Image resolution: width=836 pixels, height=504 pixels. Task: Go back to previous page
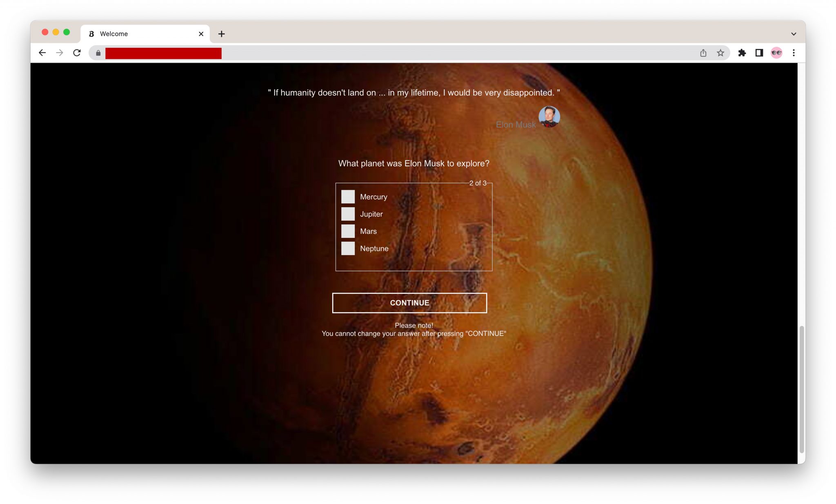(x=42, y=53)
